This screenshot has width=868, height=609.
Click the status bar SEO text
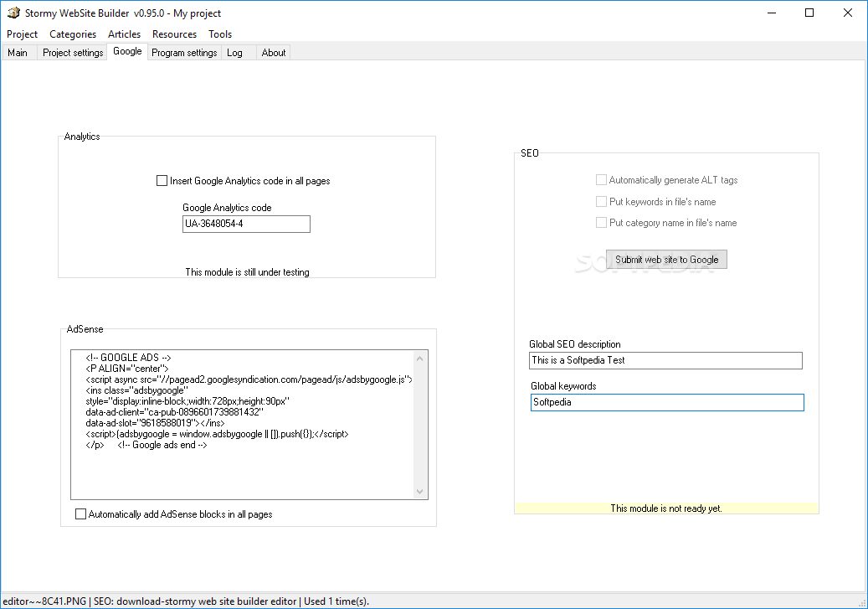tap(195, 601)
